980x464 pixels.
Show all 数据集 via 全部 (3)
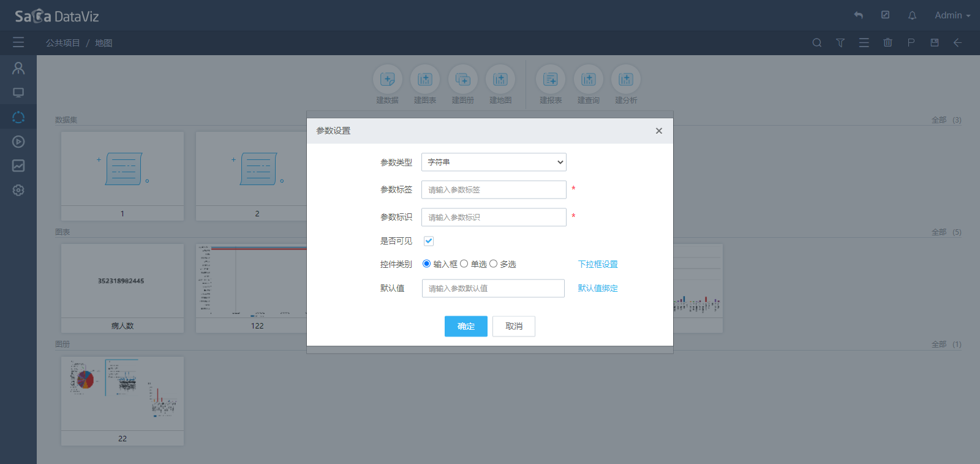[946, 120]
